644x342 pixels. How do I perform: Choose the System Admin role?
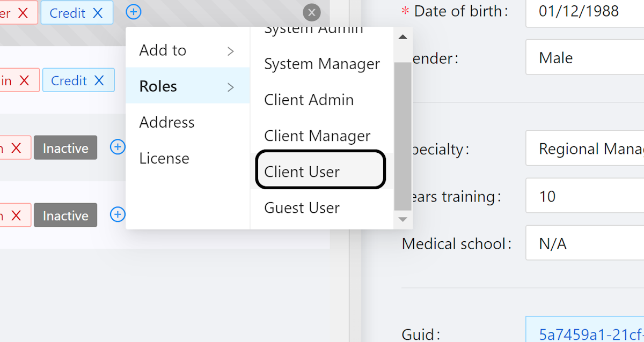(313, 31)
